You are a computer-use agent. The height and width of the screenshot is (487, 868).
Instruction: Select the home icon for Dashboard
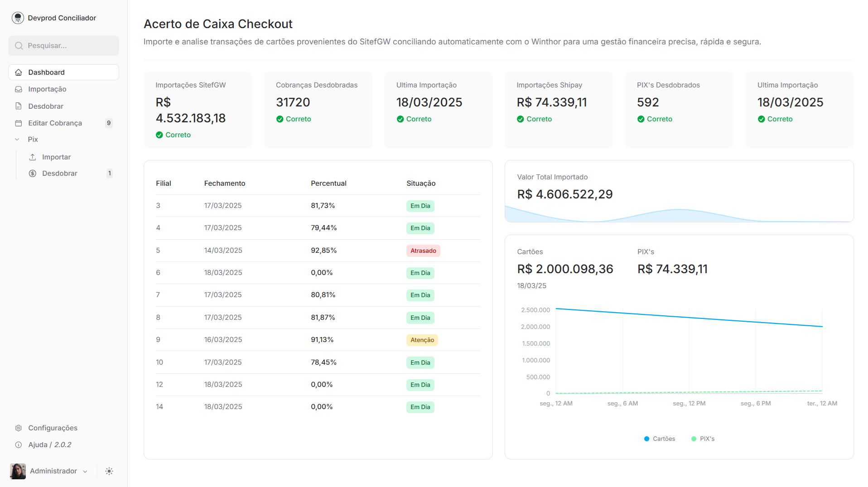pyautogui.click(x=19, y=72)
